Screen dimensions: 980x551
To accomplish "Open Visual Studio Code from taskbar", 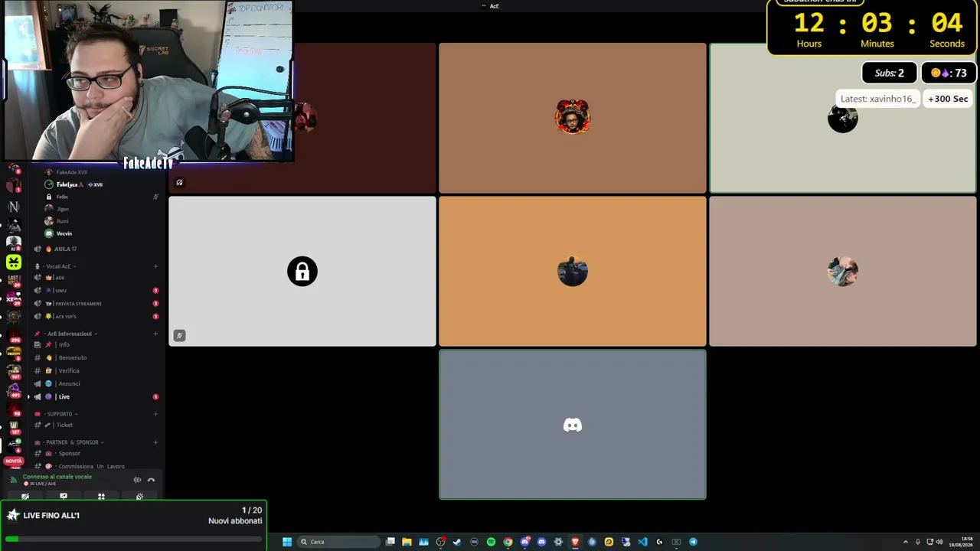I will (642, 542).
